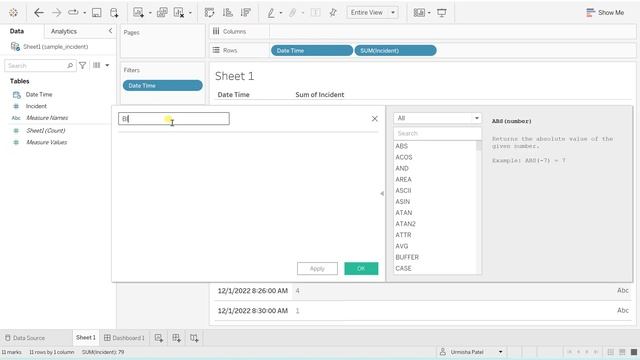Image resolution: width=640 pixels, height=360 pixels.
Task: Select the ABS function in list
Action: [x=402, y=146]
